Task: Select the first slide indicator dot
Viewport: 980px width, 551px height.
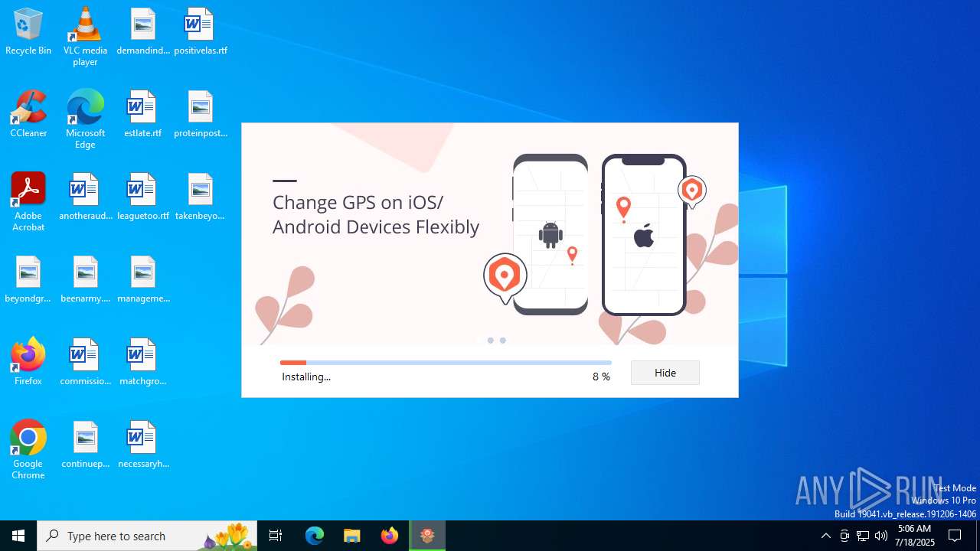Action: 490,341
